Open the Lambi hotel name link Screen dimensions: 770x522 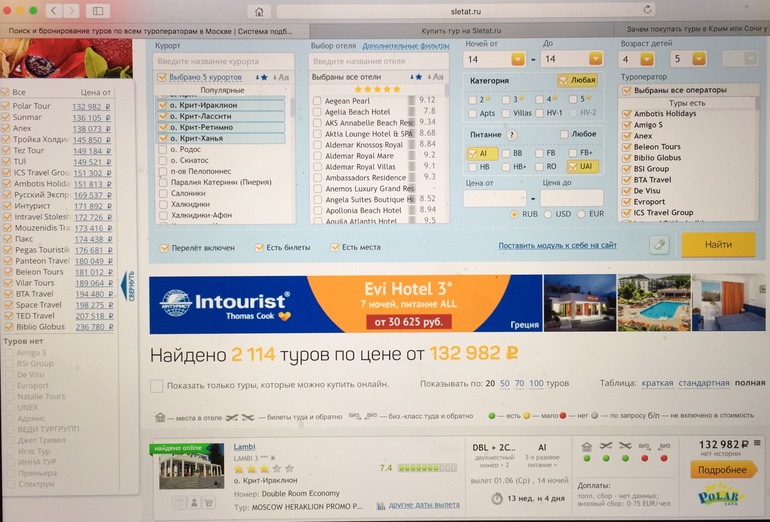244,447
